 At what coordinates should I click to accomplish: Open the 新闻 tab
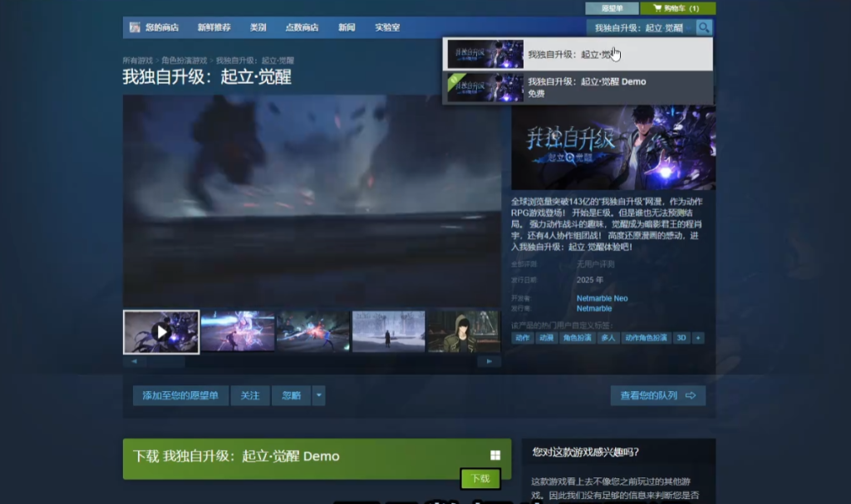pos(347,27)
